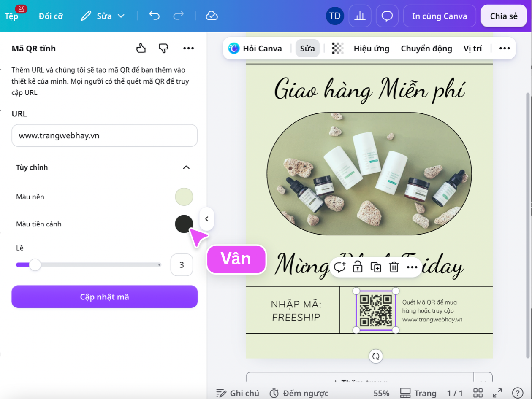Click the margin value box showing 3

(182, 265)
